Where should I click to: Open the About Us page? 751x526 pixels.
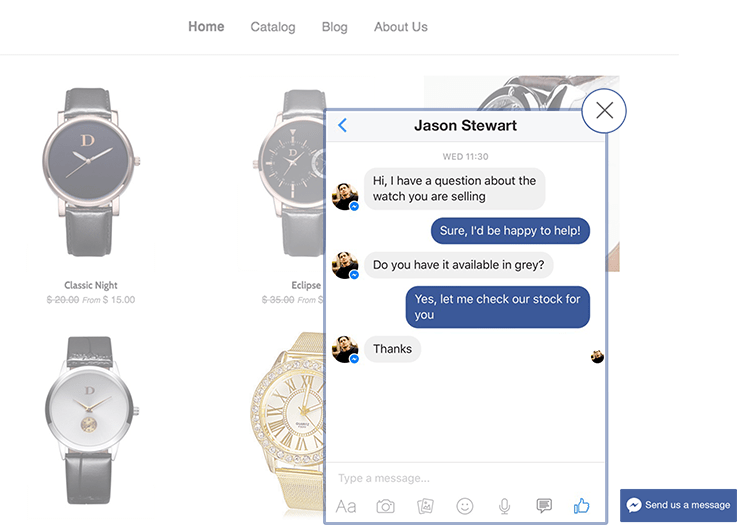[401, 27]
